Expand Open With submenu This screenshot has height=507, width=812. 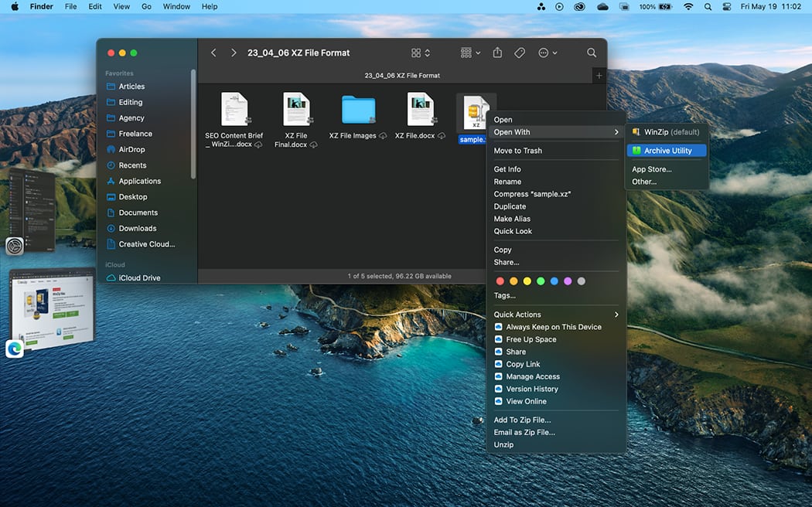[556, 132]
